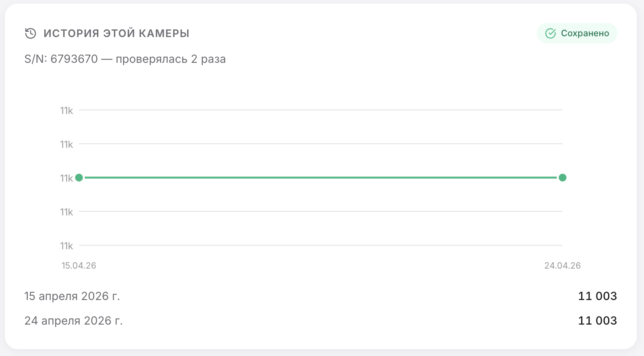Click the topmost horizontal chart gridline
Viewport: 644px width, 356px height.
[321, 110]
